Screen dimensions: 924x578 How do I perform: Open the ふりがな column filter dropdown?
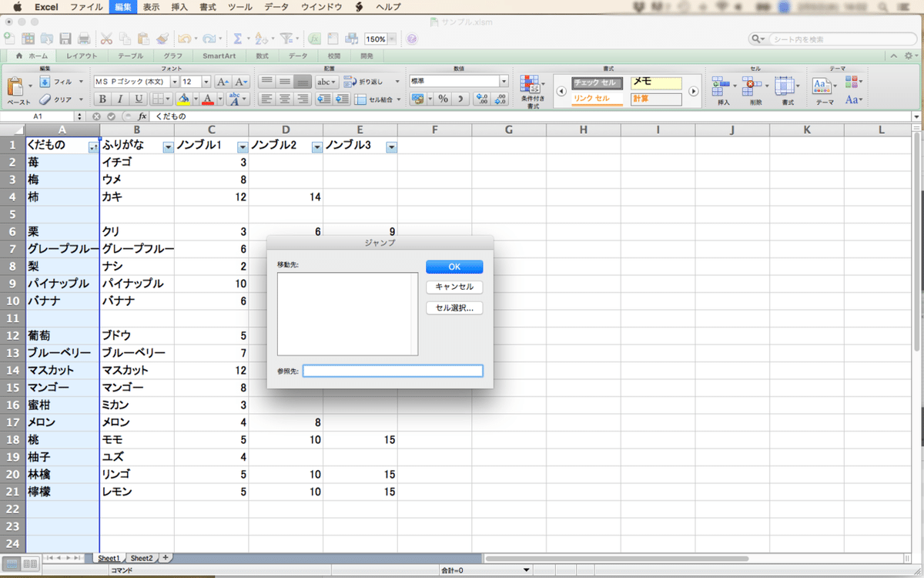point(168,147)
